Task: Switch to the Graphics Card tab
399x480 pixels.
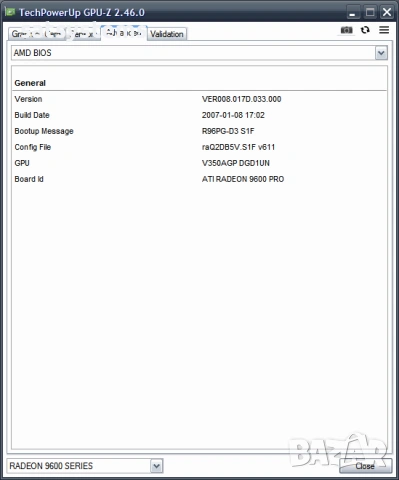Action: coord(37,34)
